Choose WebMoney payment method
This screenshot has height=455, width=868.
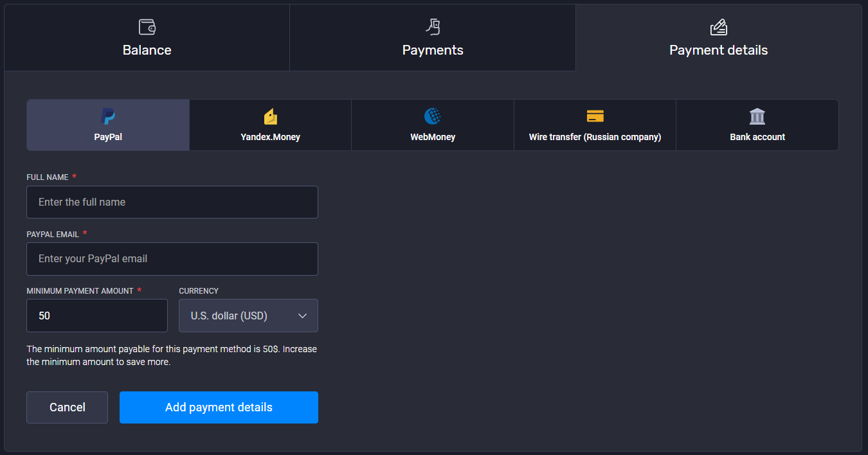[x=433, y=125]
